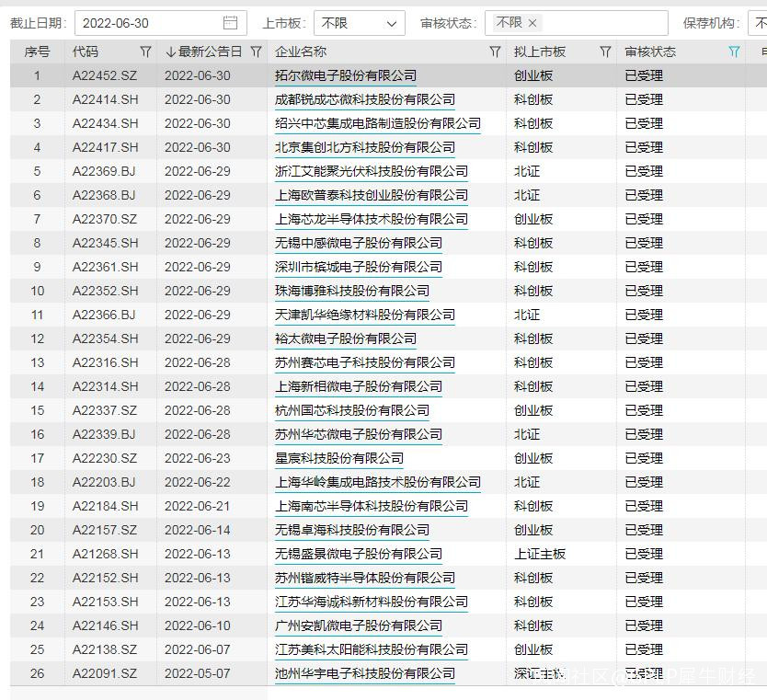Viewport: 767px width, 700px height.
Task: Click the 审核状态 multi-select field
Action: click(x=577, y=23)
